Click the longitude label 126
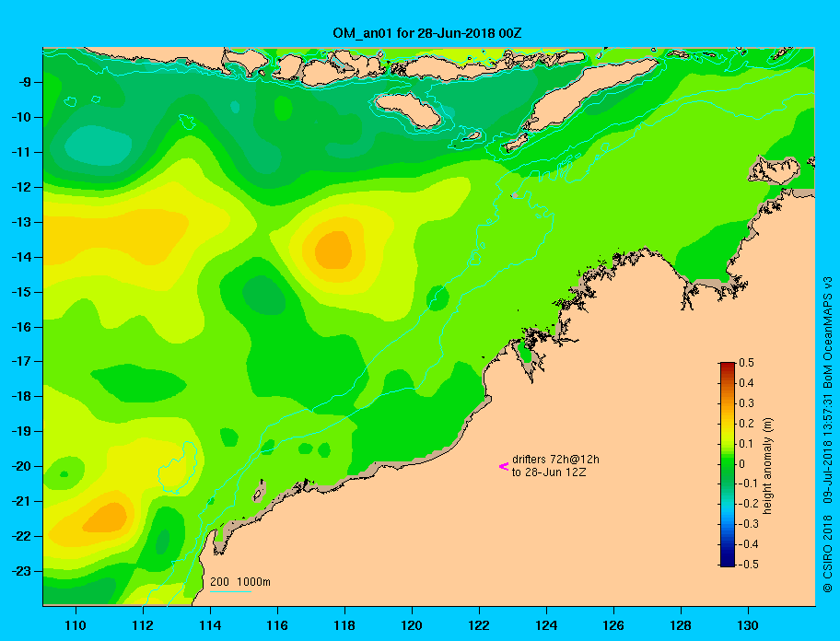The width and height of the screenshot is (840, 641). 613,625
